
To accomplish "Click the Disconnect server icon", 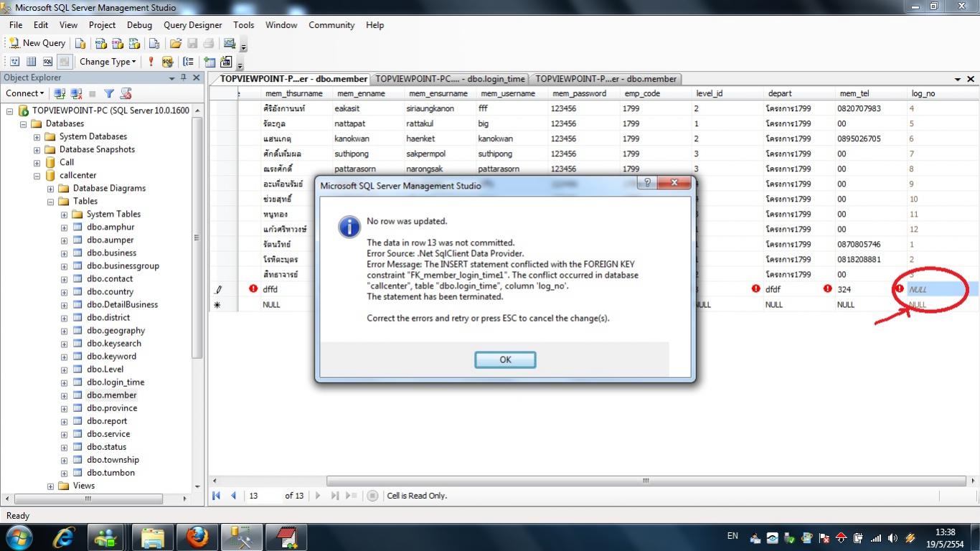I will [x=76, y=93].
